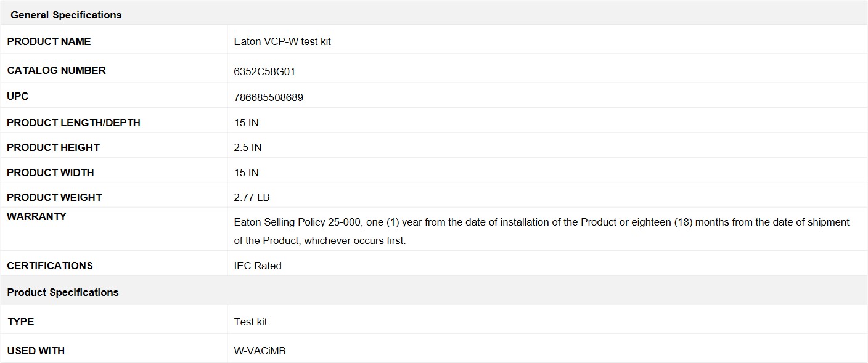The image size is (868, 363).
Task: Select the CATALOG NUMBER label
Action: click(x=56, y=70)
